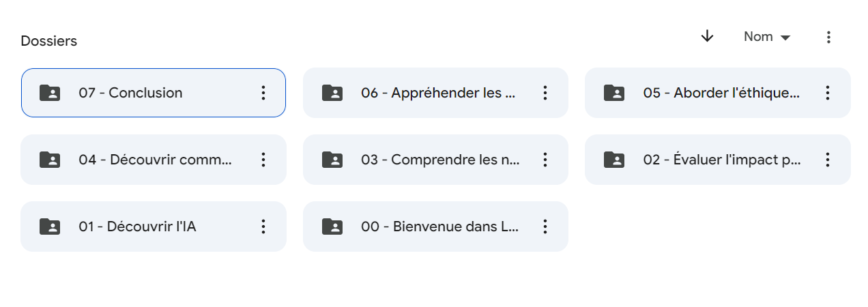Viewport: 868px width, 307px height.
Task: Reverse sort direction with the arrow icon
Action: (707, 37)
